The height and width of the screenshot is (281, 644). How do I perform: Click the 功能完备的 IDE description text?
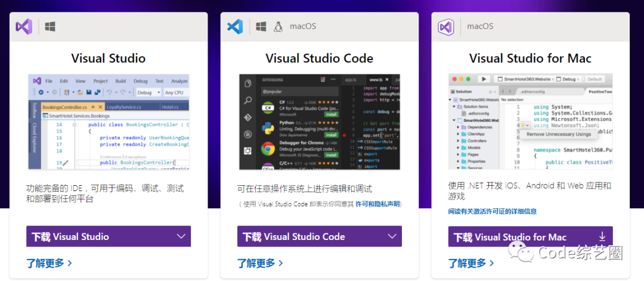coord(105,193)
